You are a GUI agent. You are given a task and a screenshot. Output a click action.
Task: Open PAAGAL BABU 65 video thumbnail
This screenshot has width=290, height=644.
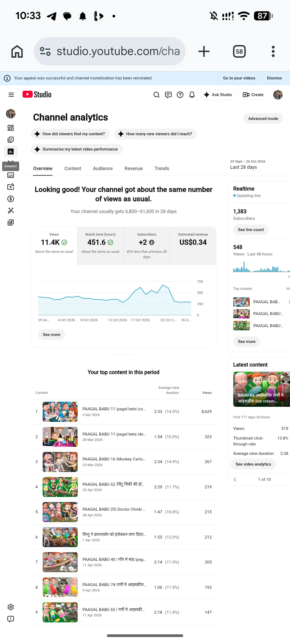click(60, 612)
